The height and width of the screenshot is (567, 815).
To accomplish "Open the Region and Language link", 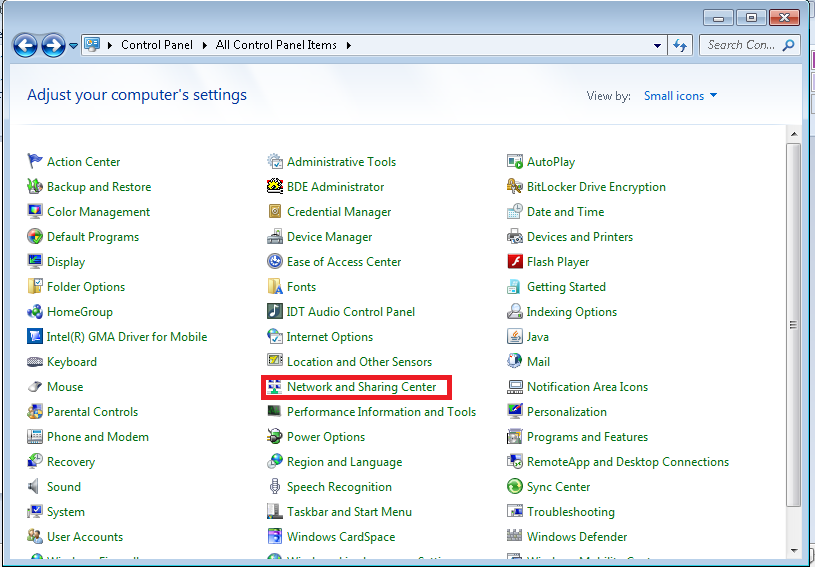I will pyautogui.click(x=344, y=462).
